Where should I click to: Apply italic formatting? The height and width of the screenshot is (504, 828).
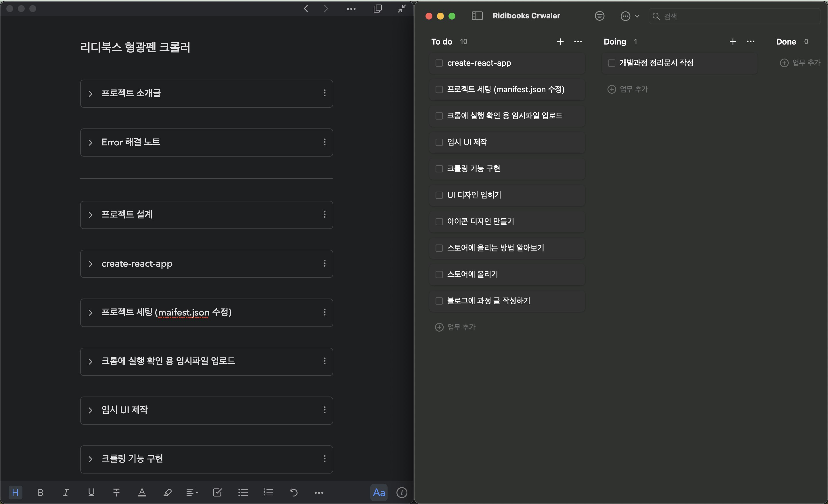point(66,492)
